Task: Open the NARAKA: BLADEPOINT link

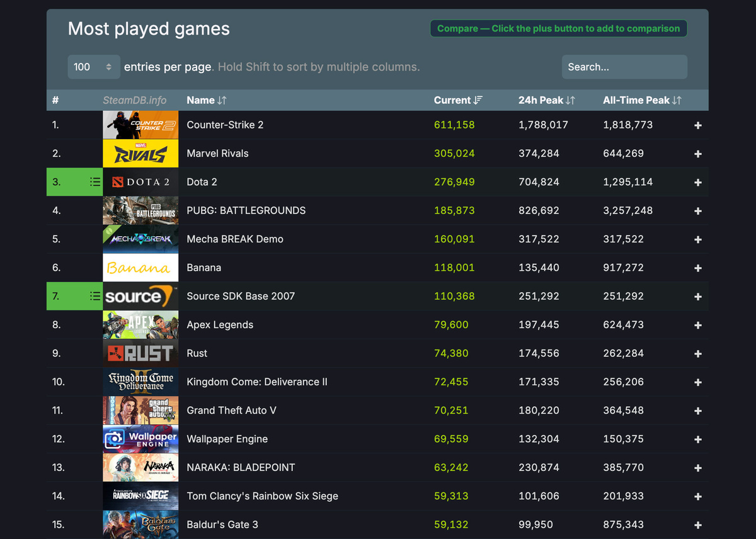Action: [241, 467]
